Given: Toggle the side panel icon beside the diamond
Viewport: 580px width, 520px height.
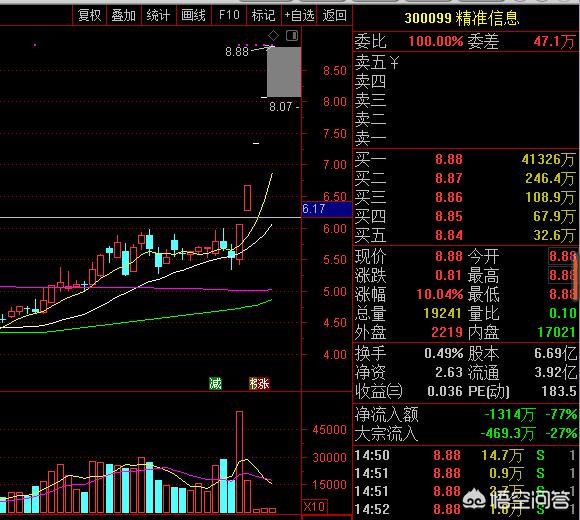Looking at the screenshot, I should (x=292, y=36).
